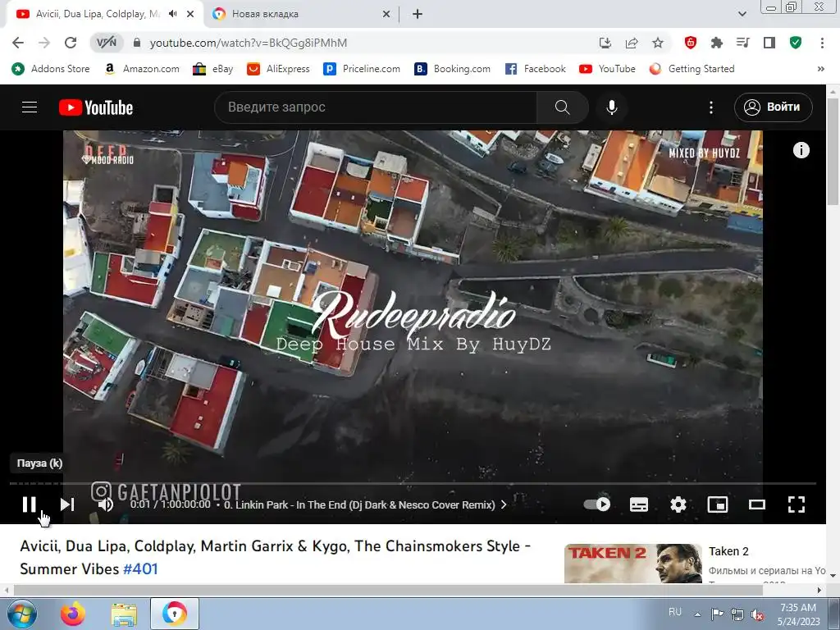Start voice search with microphone
This screenshot has height=630, width=840.
click(612, 107)
